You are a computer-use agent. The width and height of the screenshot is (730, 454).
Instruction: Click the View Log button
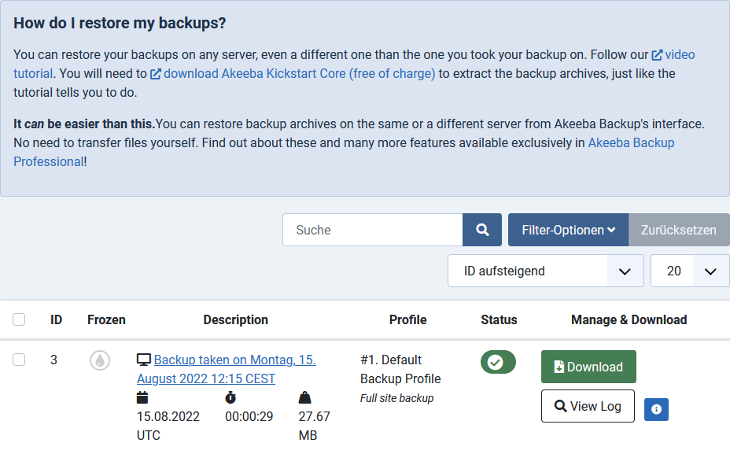pos(588,406)
